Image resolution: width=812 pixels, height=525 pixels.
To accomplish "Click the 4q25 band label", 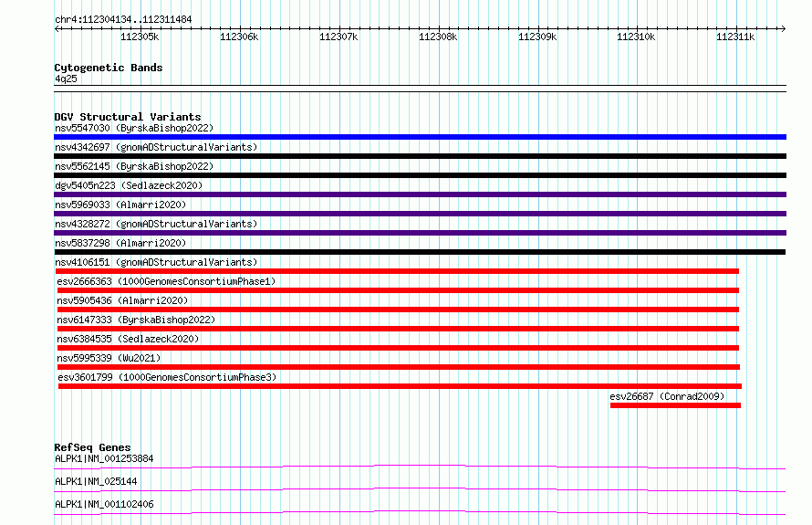I will click(66, 79).
